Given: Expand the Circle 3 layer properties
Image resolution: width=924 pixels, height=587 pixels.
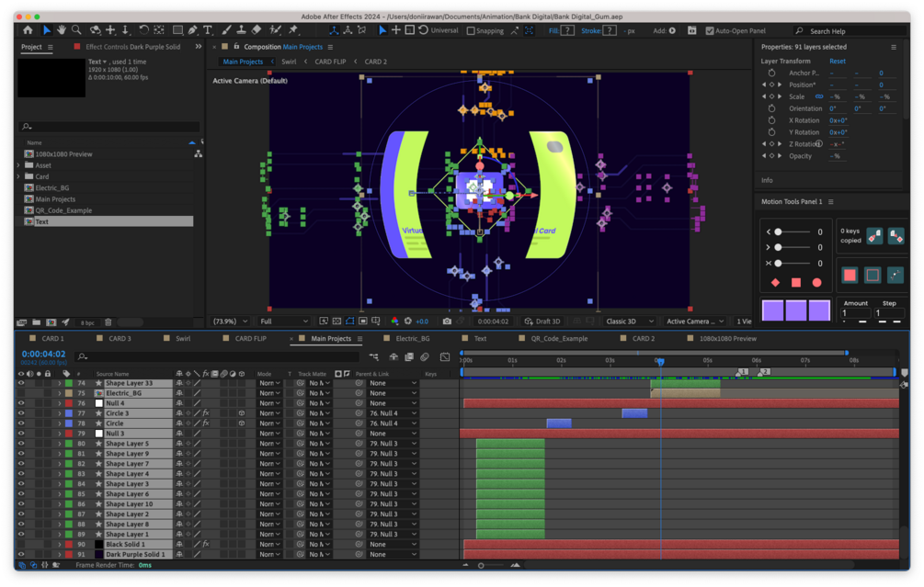Looking at the screenshot, I should [59, 413].
